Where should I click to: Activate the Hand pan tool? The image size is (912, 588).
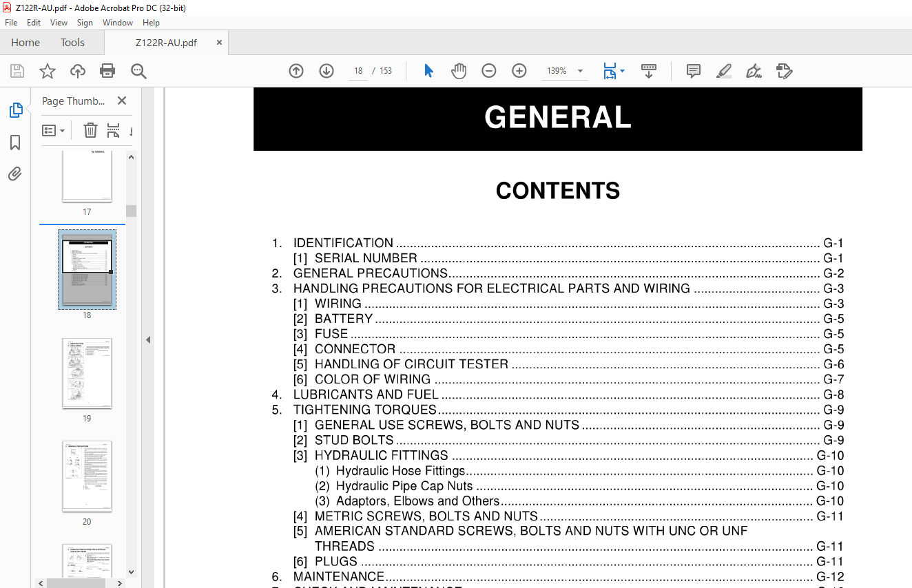click(459, 71)
